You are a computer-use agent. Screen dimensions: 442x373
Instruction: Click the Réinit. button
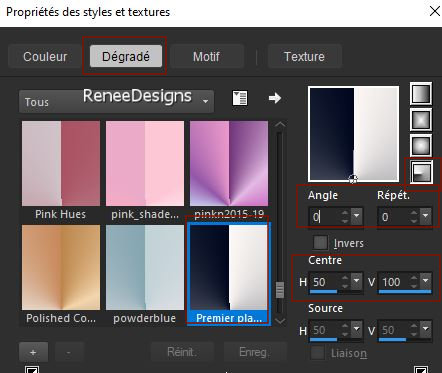click(x=182, y=352)
